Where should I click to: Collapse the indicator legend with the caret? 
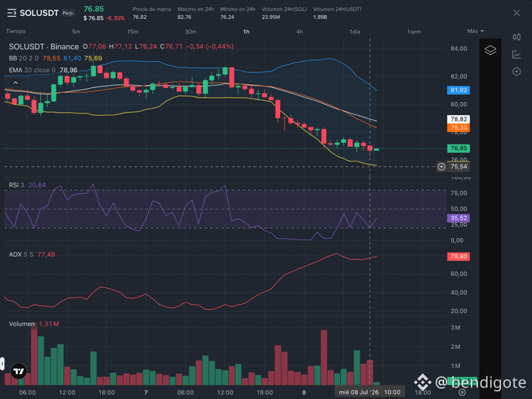click(x=15, y=82)
